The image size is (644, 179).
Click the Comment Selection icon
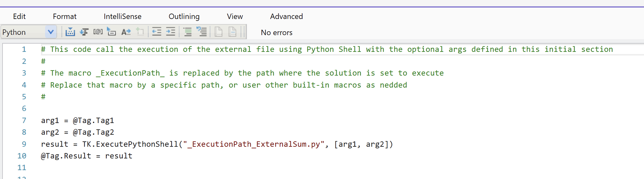point(188,32)
